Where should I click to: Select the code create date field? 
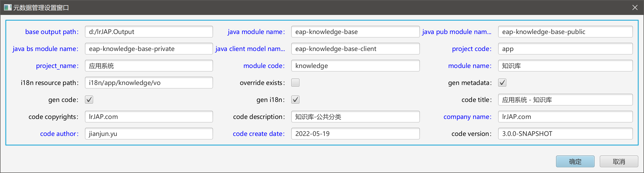pyautogui.click(x=356, y=134)
